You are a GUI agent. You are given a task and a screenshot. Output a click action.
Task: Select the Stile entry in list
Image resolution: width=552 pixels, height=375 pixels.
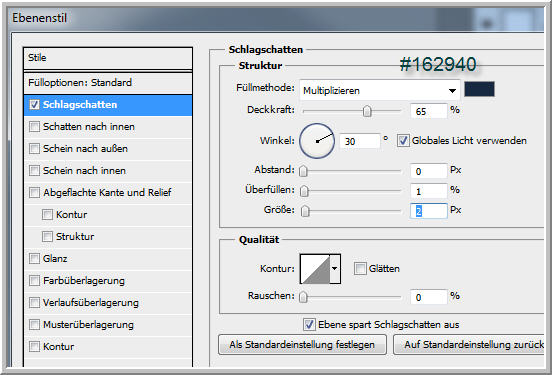[x=108, y=58]
